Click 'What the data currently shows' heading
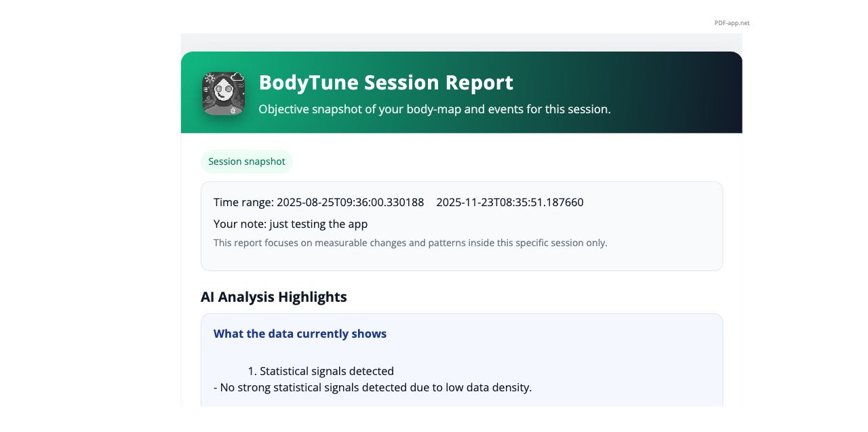 pos(300,334)
